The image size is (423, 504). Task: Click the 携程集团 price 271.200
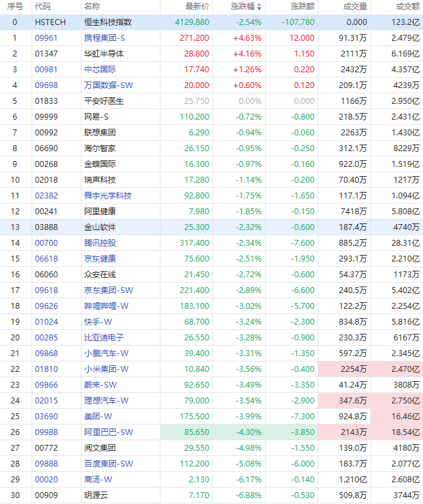pyautogui.click(x=194, y=38)
